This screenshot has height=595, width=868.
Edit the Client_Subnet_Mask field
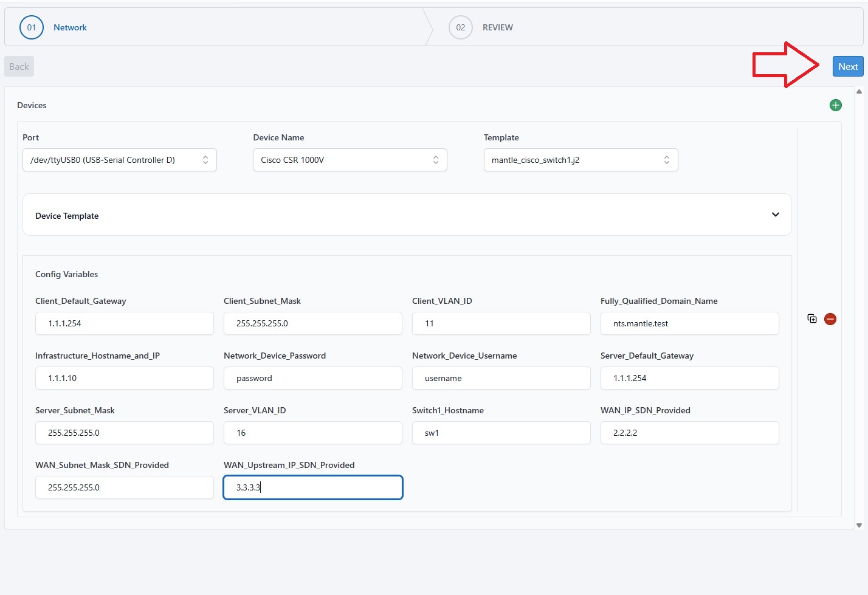(313, 323)
